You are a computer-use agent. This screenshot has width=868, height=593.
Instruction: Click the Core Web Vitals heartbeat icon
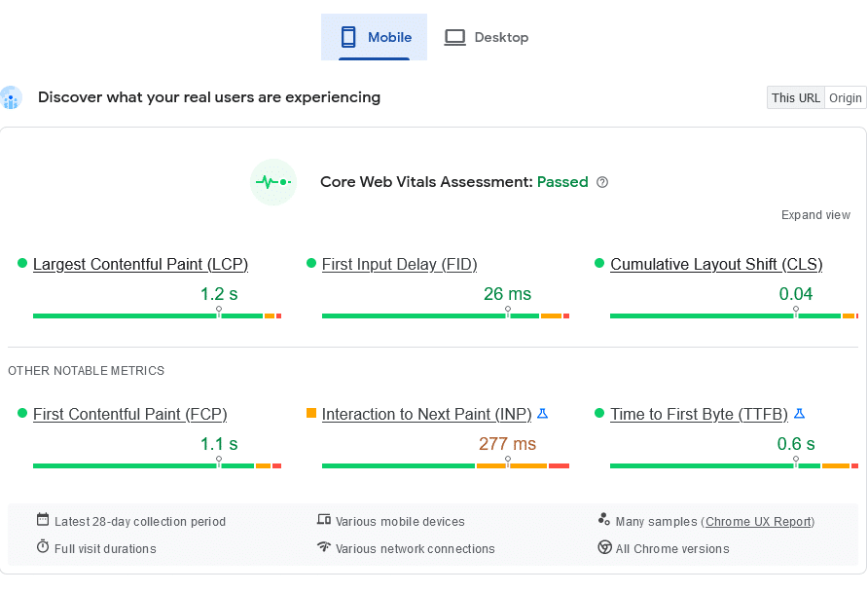pyautogui.click(x=273, y=182)
